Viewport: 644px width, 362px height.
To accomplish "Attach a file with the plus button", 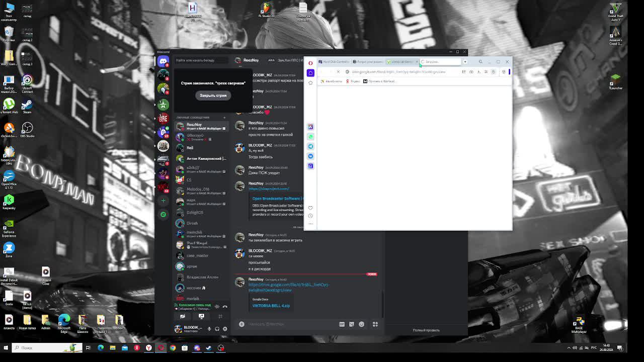I will pos(242,324).
